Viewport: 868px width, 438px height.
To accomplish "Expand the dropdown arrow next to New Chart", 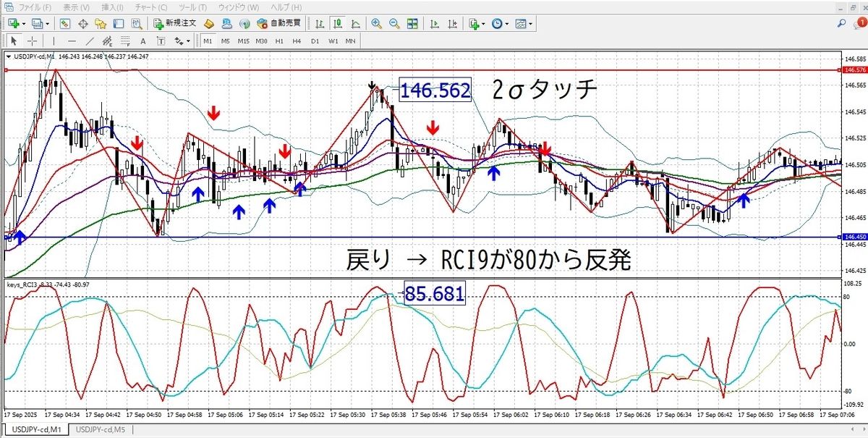I will pos(24,23).
